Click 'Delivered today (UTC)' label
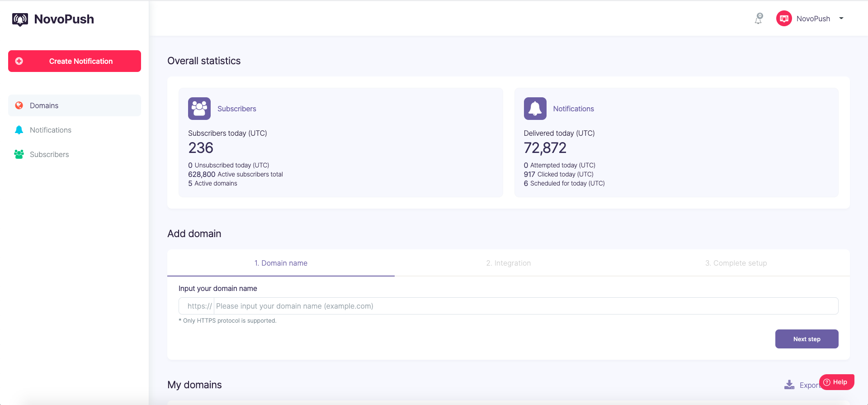 559,133
